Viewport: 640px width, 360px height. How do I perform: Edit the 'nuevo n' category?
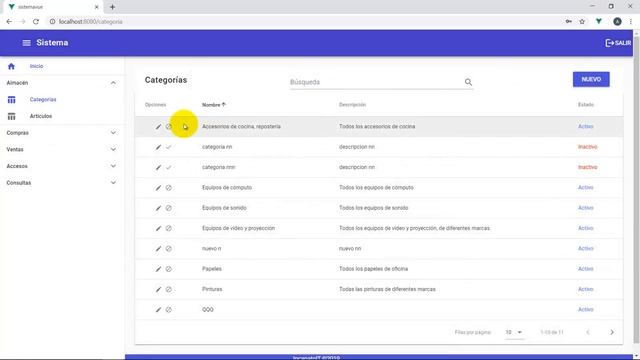158,249
